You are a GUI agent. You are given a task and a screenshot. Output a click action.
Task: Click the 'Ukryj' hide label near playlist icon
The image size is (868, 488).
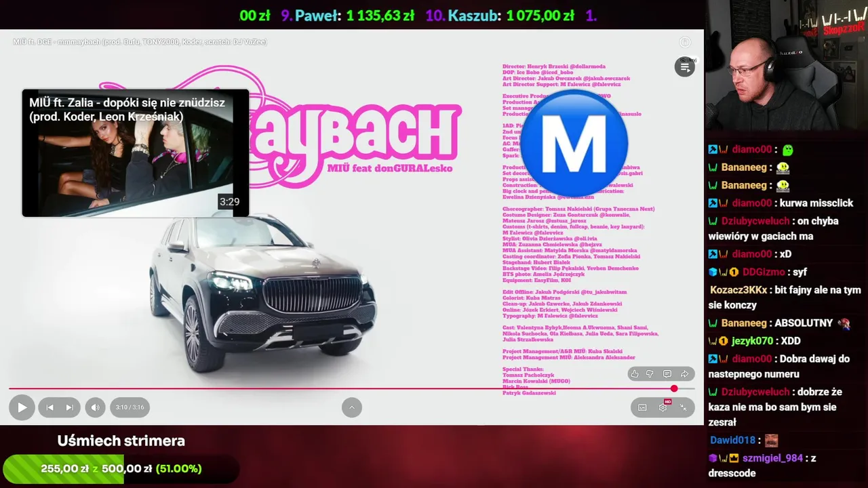tap(688, 60)
